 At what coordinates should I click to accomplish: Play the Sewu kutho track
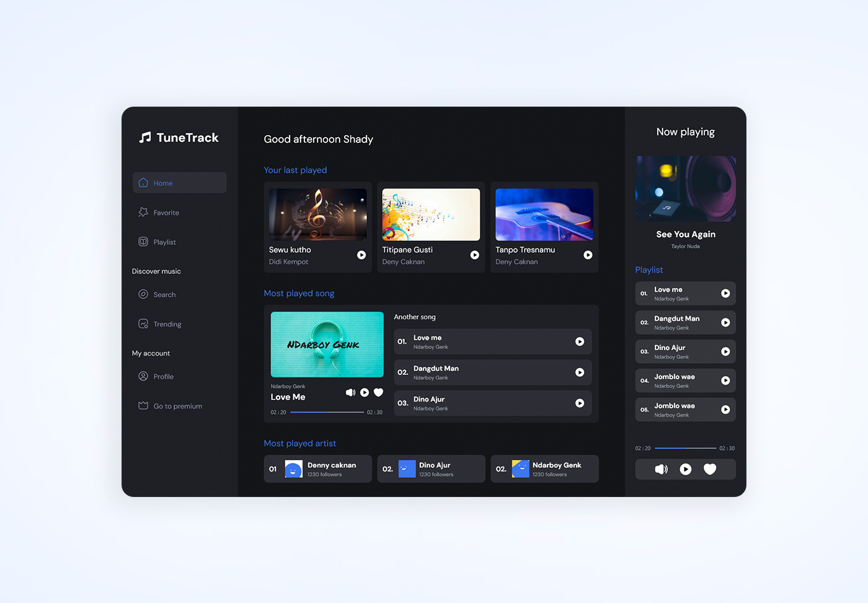[x=361, y=255]
